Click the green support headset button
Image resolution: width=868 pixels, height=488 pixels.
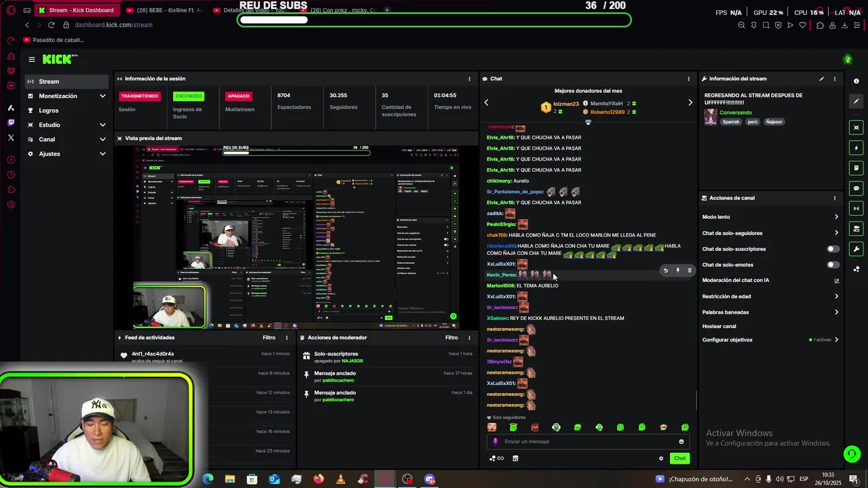point(852,453)
